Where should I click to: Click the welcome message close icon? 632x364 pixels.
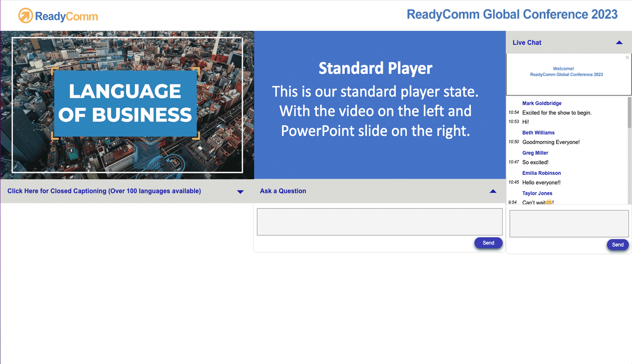pyautogui.click(x=627, y=57)
